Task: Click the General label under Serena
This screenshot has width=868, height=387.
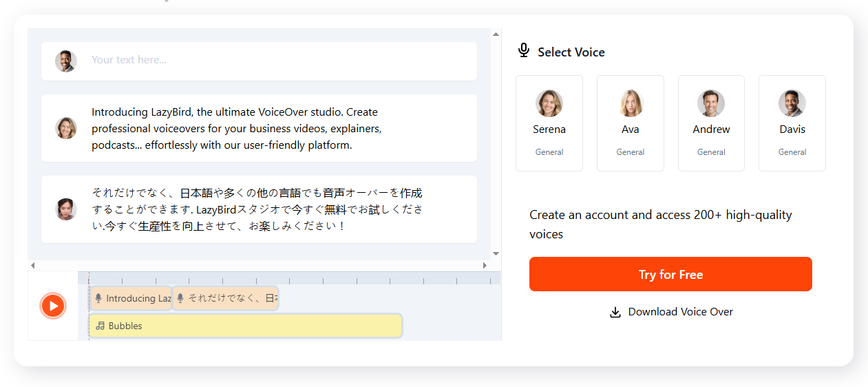Action: coord(549,152)
